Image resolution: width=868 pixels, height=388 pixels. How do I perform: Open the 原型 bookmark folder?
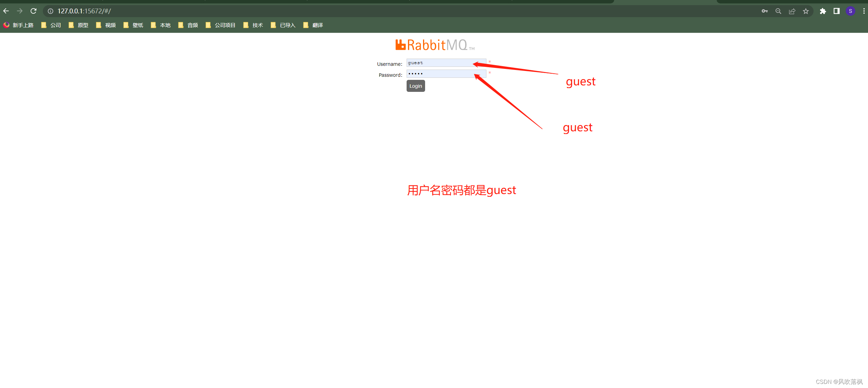[x=78, y=25]
